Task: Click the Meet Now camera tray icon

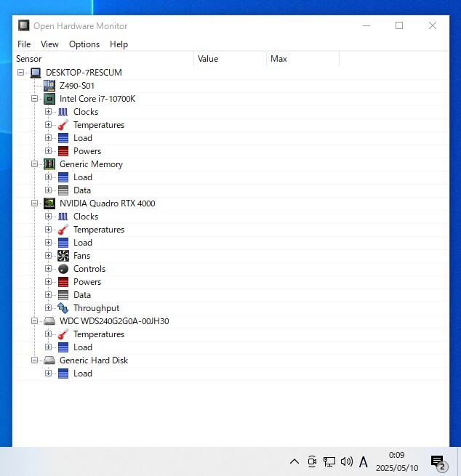Action: (312, 461)
